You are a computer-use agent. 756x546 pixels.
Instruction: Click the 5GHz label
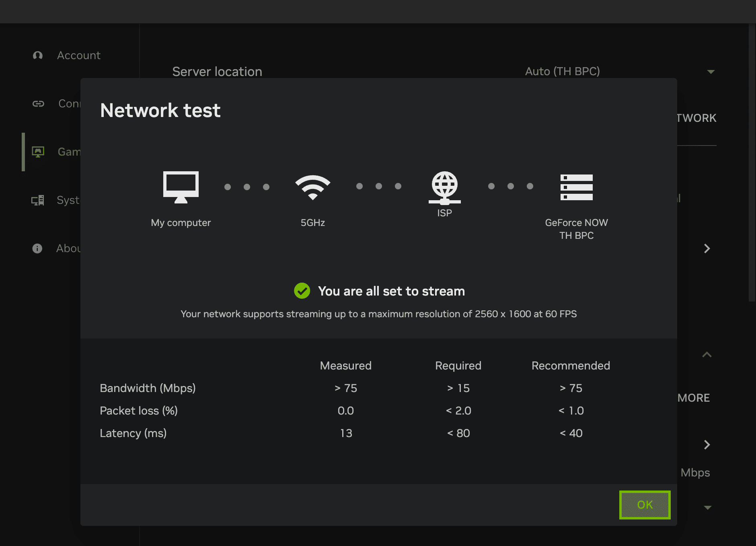[313, 223]
